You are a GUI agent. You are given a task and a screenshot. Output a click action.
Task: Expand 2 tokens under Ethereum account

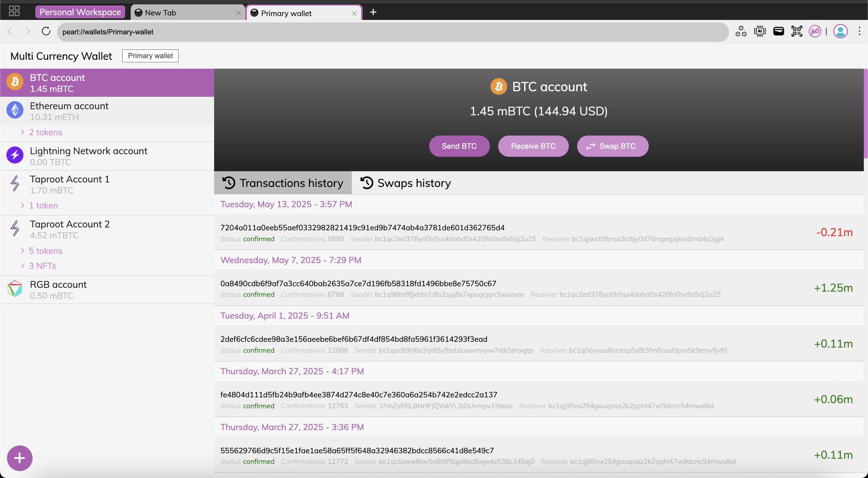coord(41,132)
